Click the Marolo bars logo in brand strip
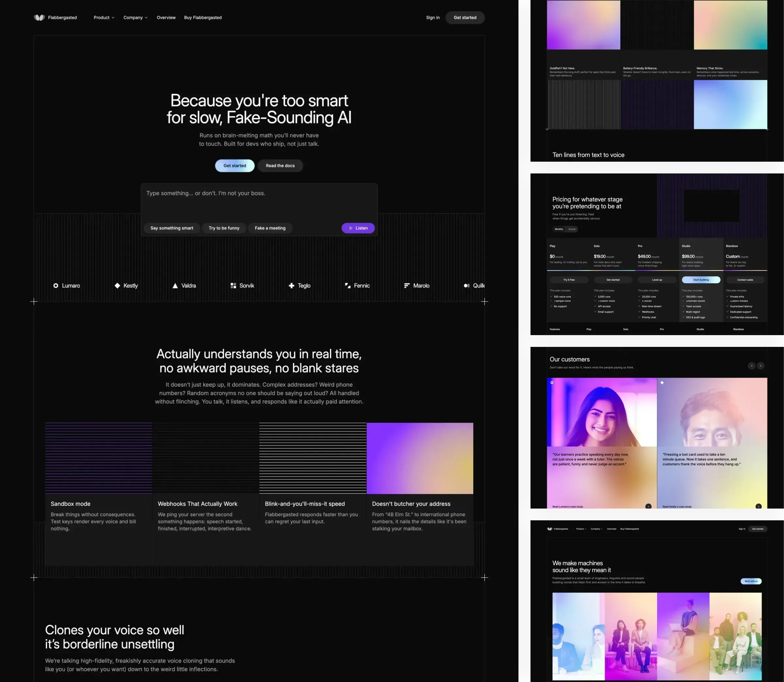This screenshot has height=682, width=784. click(407, 285)
